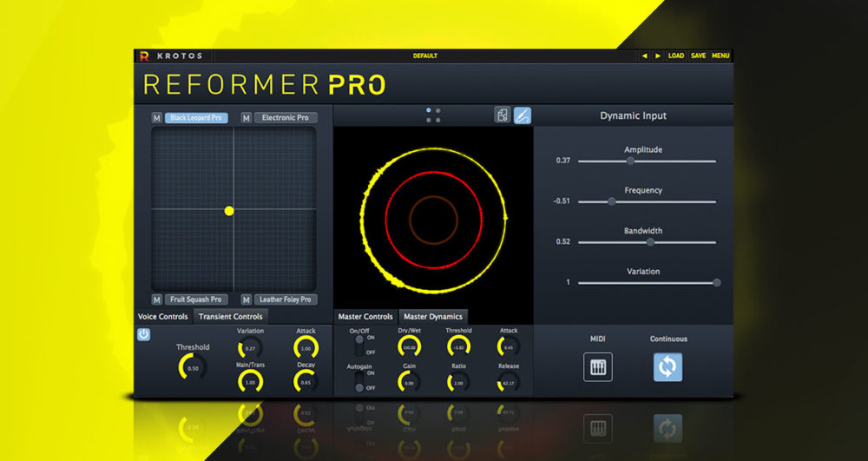This screenshot has width=868, height=461.
Task: Click the transient Variation knob
Action: click(250, 348)
